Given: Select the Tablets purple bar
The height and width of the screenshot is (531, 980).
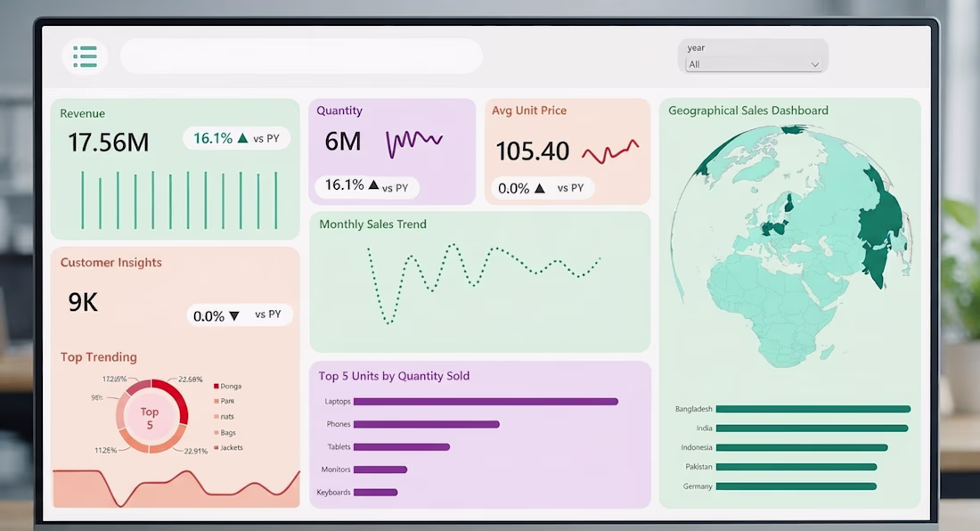Looking at the screenshot, I should (402, 446).
